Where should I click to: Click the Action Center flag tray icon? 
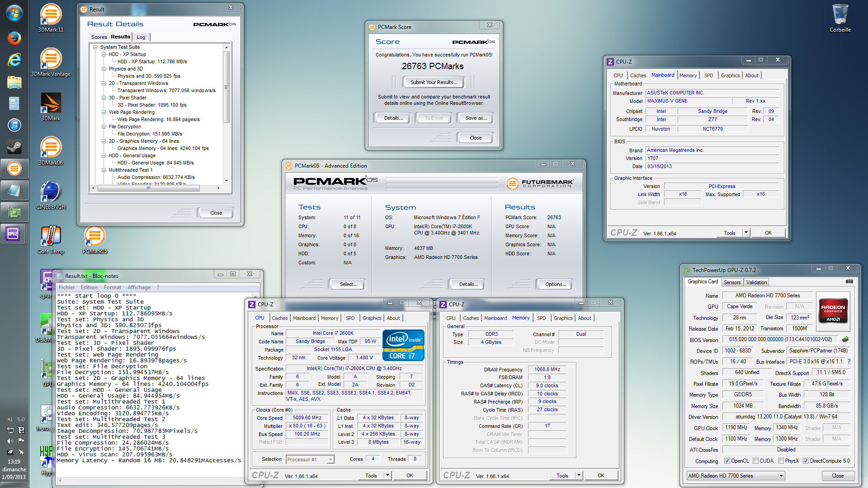(21, 440)
